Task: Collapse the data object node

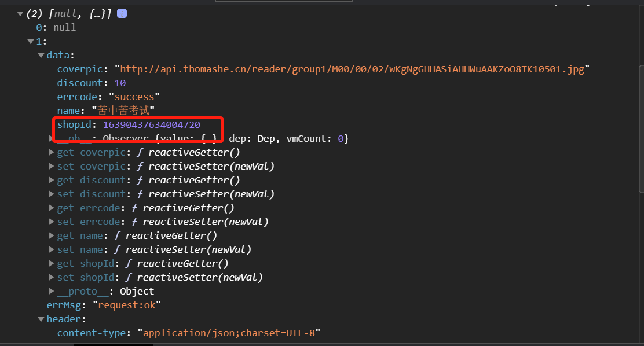Action: pos(41,55)
